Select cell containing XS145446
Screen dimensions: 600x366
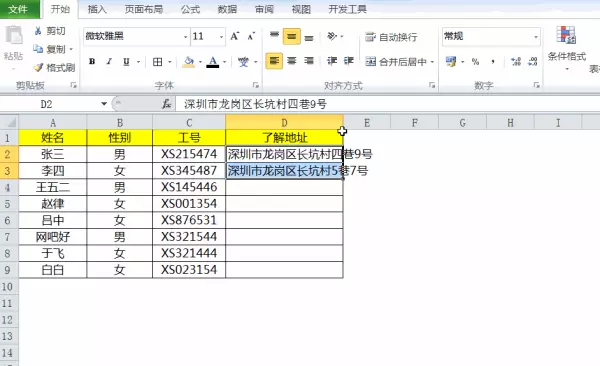189,187
